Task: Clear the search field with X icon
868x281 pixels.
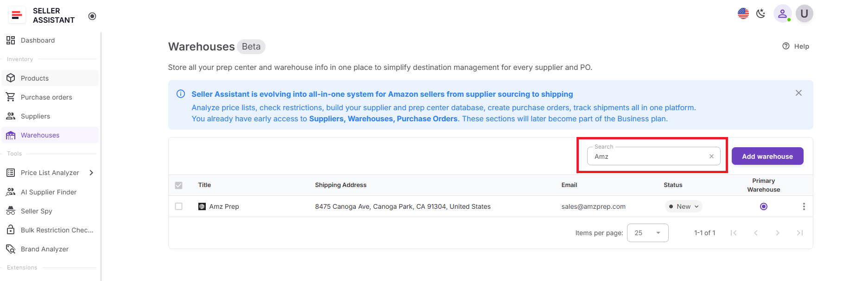Action: point(711,156)
